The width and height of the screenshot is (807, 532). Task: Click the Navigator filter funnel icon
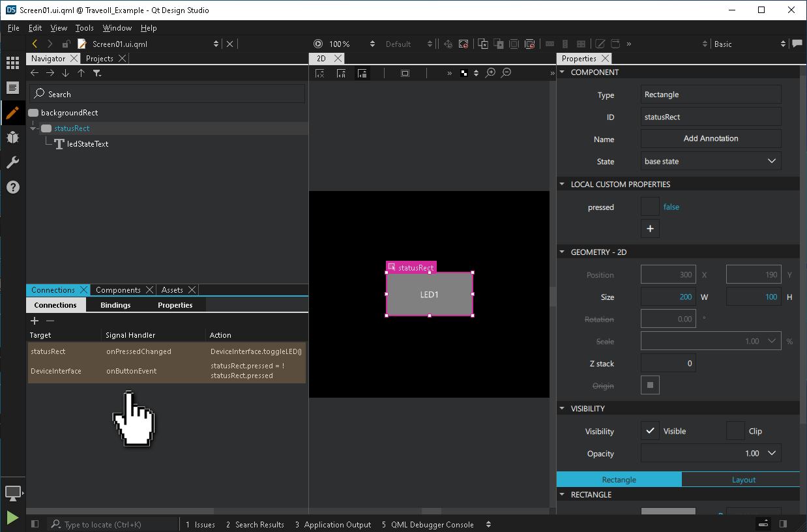pyautogui.click(x=97, y=73)
